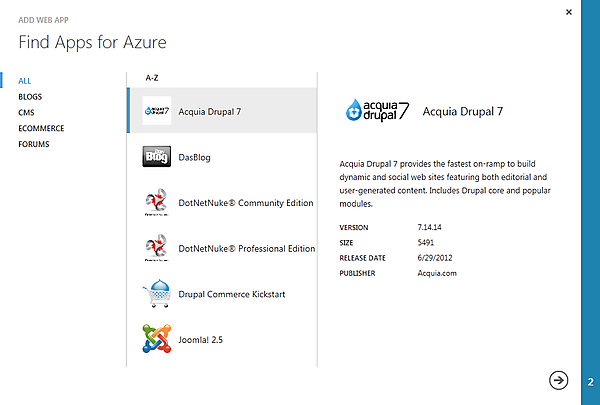Click the Joomla! 2.5 logo icon
Screen dimensions: 600x405
156,340
